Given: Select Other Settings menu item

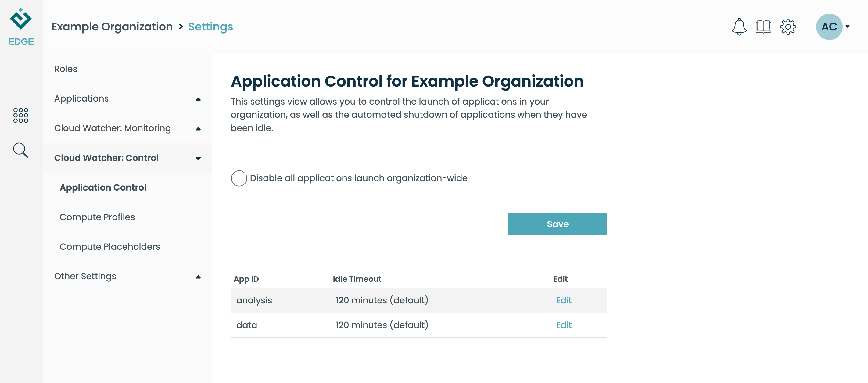Looking at the screenshot, I should pyautogui.click(x=85, y=276).
